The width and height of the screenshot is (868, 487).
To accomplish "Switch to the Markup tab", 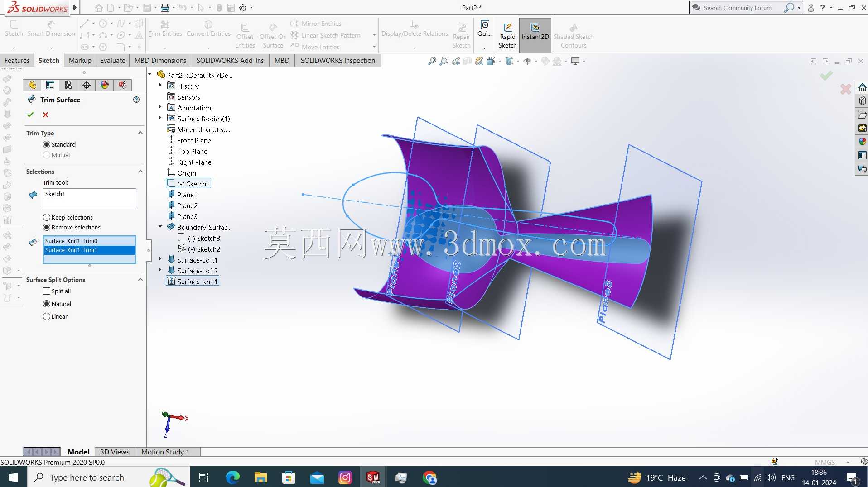I will 80,60.
